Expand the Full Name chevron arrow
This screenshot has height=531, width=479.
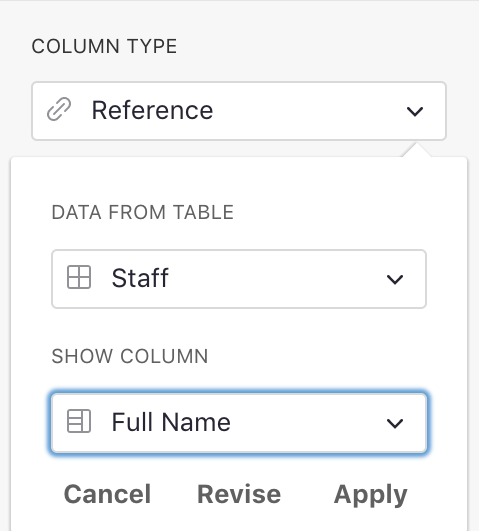(395, 423)
